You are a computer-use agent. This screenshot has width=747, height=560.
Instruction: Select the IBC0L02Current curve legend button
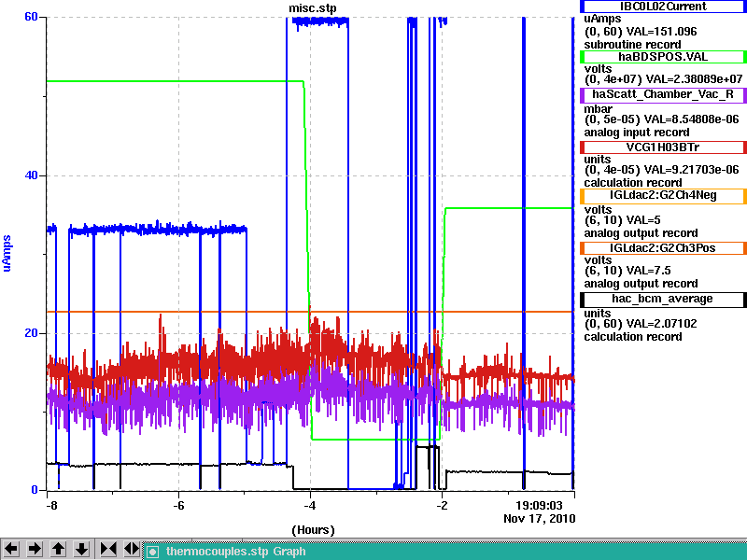(663, 7)
